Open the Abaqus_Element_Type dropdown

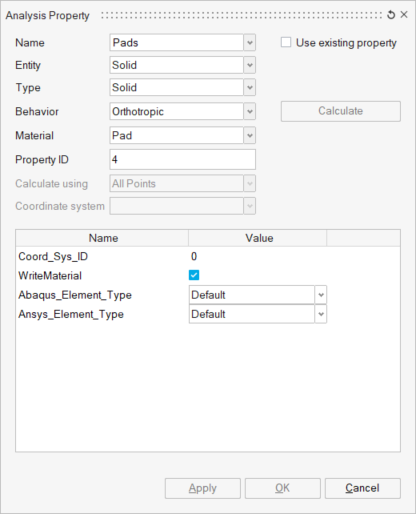[321, 295]
